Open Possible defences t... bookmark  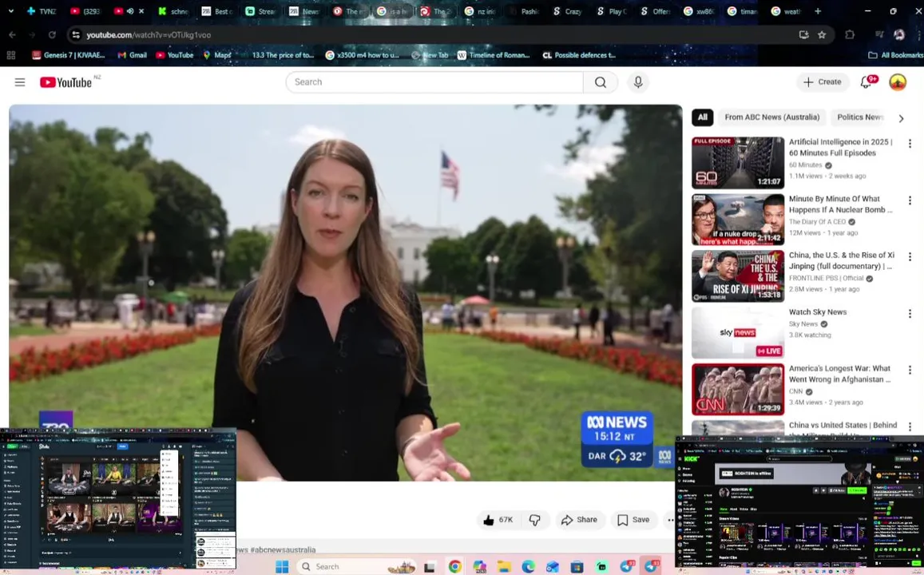coord(579,55)
